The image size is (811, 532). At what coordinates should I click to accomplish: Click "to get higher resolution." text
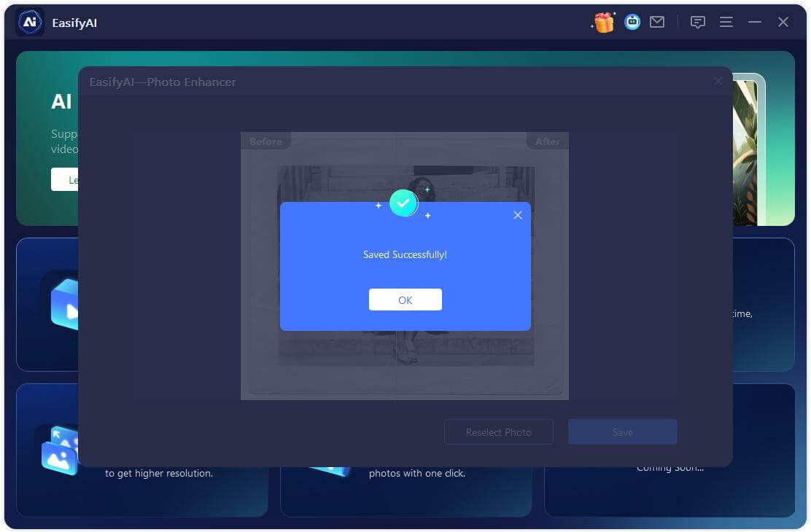click(159, 473)
